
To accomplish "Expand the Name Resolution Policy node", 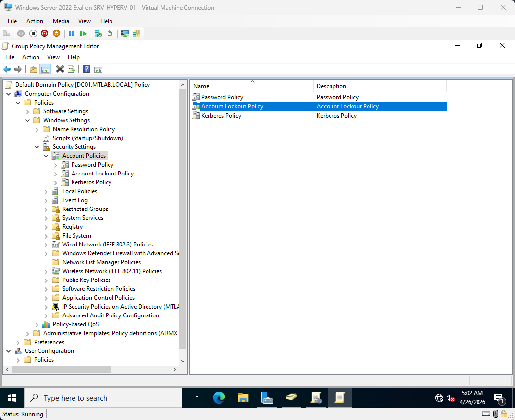I will pos(37,129).
